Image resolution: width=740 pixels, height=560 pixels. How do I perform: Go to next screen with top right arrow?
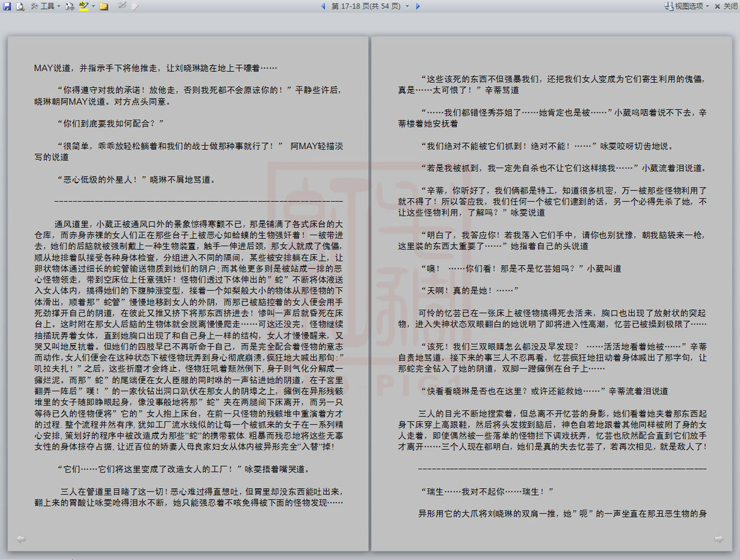418,6
